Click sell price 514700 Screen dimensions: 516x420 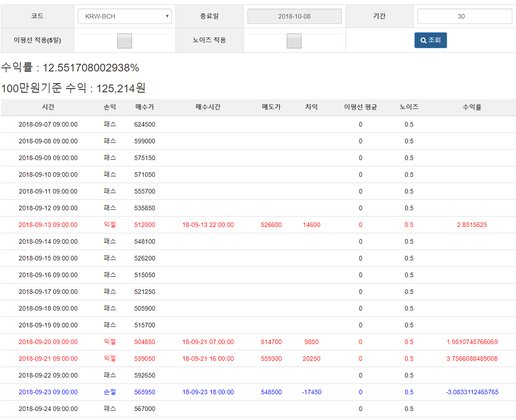(x=271, y=342)
